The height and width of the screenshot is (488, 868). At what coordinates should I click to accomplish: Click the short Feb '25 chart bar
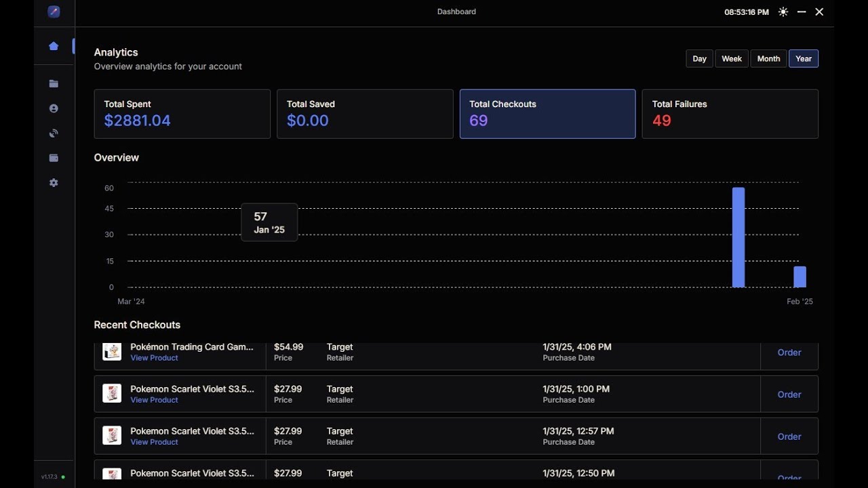(x=800, y=277)
